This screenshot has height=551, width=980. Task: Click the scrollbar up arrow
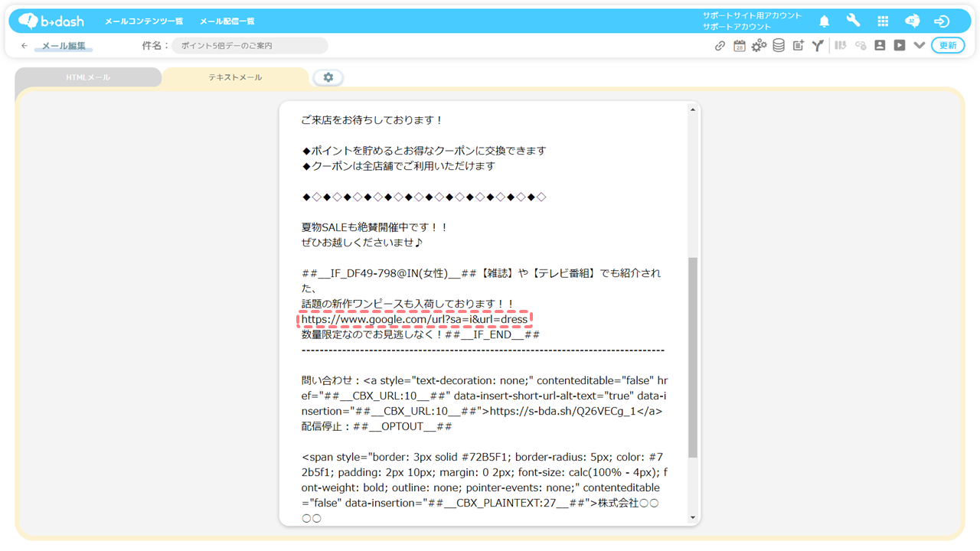[693, 110]
